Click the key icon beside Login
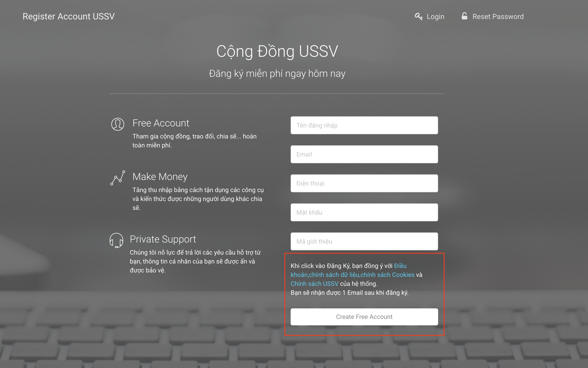The height and width of the screenshot is (368, 588). pyautogui.click(x=418, y=17)
